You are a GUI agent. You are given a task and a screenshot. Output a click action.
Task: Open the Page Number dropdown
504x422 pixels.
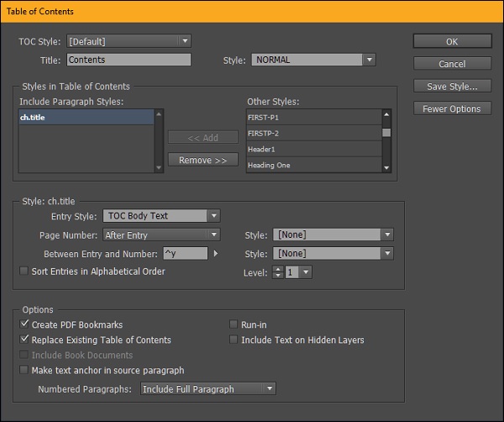pos(161,235)
